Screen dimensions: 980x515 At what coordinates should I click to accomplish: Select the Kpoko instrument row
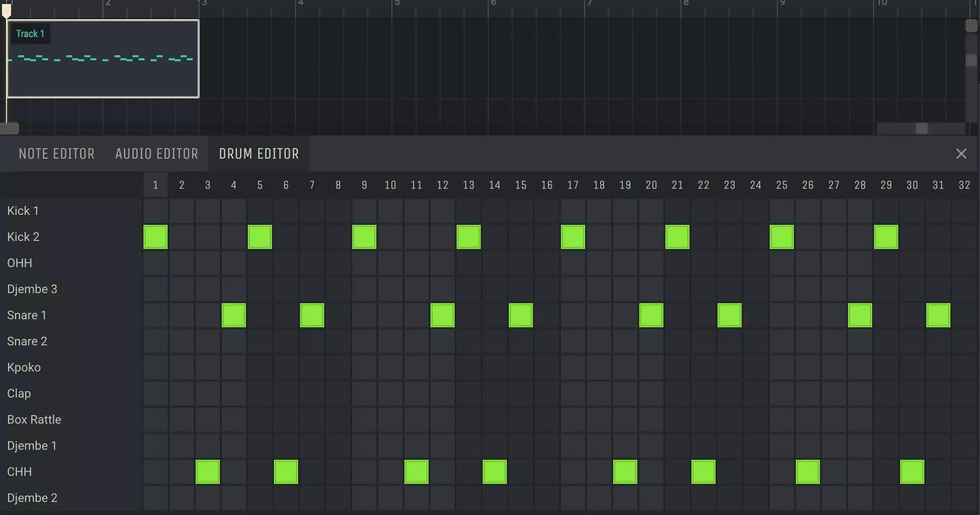(x=24, y=367)
